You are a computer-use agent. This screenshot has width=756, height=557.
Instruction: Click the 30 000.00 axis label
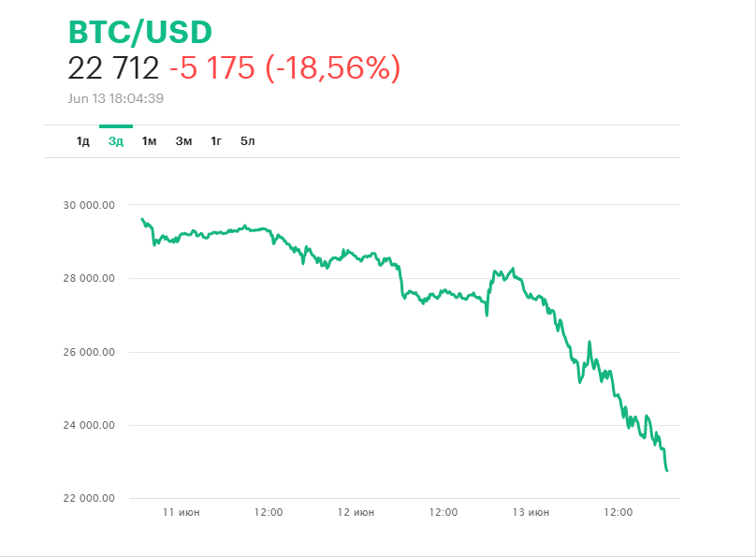[85, 204]
